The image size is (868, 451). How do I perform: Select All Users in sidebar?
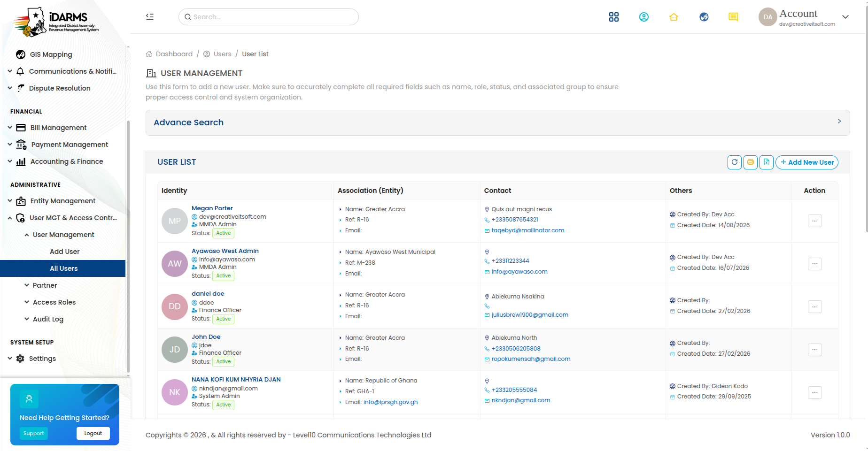point(63,268)
